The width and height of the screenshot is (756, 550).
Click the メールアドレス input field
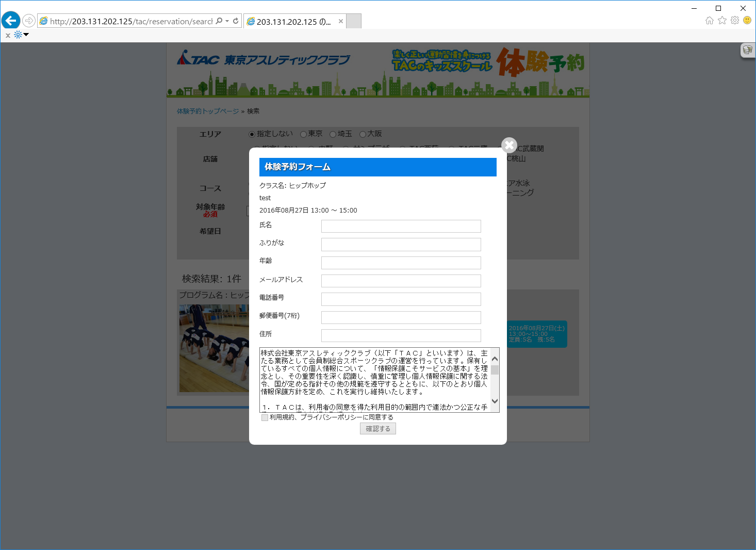[401, 281]
